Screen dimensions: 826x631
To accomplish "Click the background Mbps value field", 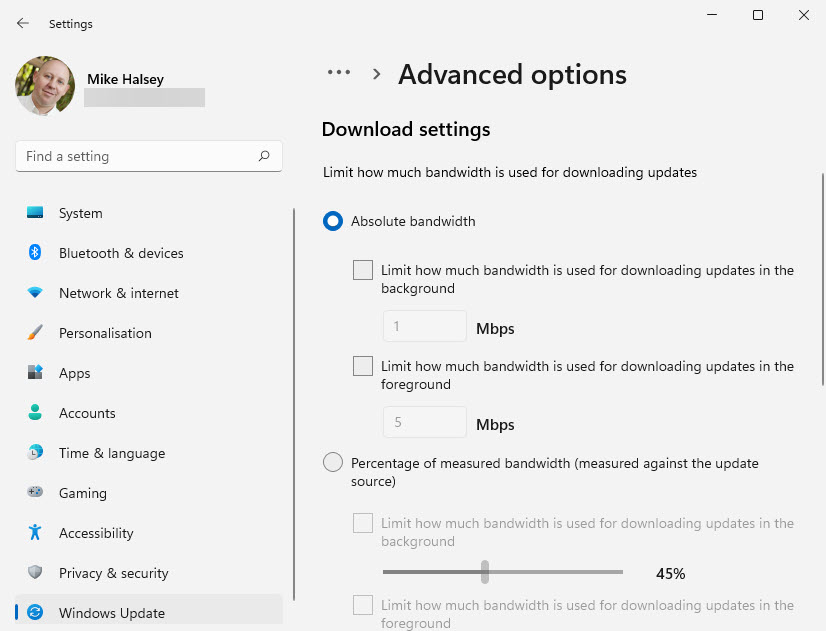I will tap(424, 327).
